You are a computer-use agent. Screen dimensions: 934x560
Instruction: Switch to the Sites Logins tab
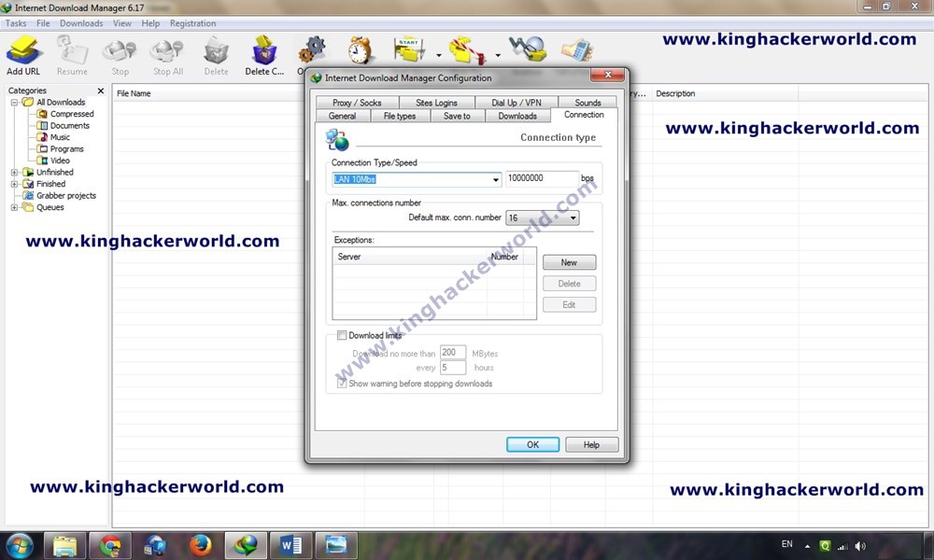tap(436, 103)
